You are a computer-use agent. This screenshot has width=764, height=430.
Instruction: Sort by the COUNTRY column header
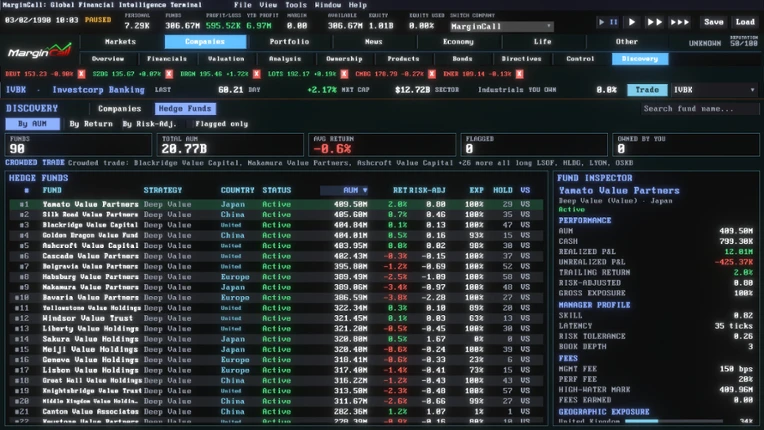tap(237, 190)
